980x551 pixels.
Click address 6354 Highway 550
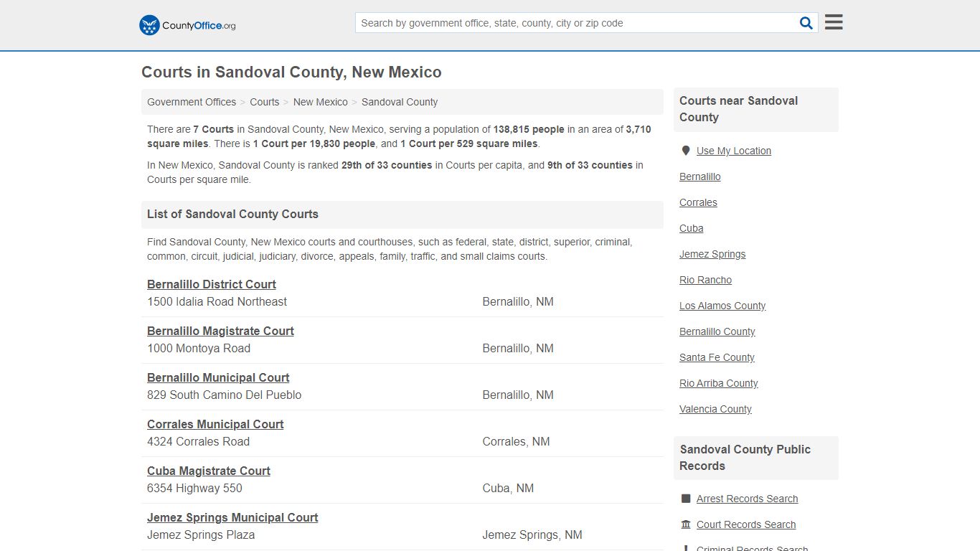[194, 488]
